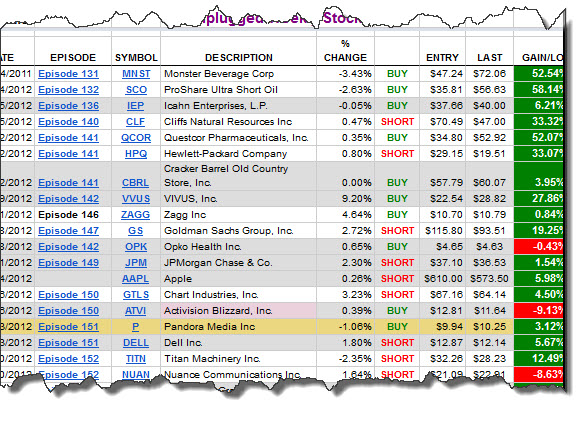Open Episode 142 link in OPK row
Image resolution: width=587 pixels, height=421 pixels.
69,247
